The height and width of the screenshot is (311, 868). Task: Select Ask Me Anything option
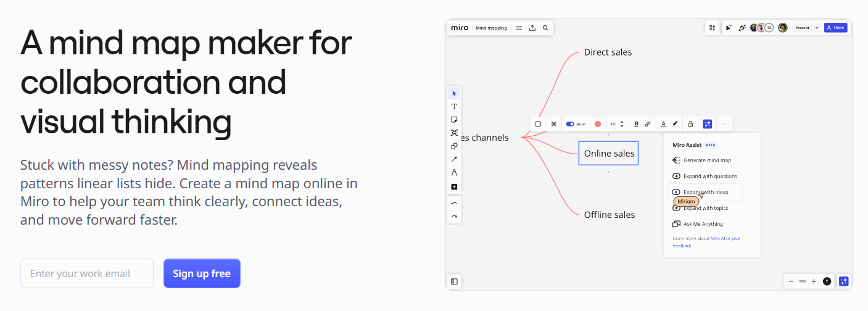point(698,224)
